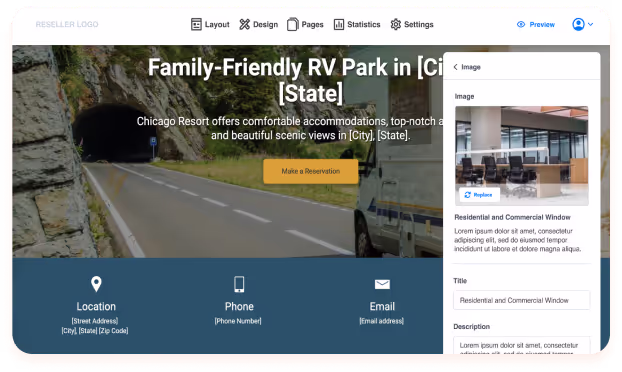Viewport: 622px width, 372px height.
Task: Select the office image thumbnail in panel
Action: pyautogui.click(x=521, y=155)
